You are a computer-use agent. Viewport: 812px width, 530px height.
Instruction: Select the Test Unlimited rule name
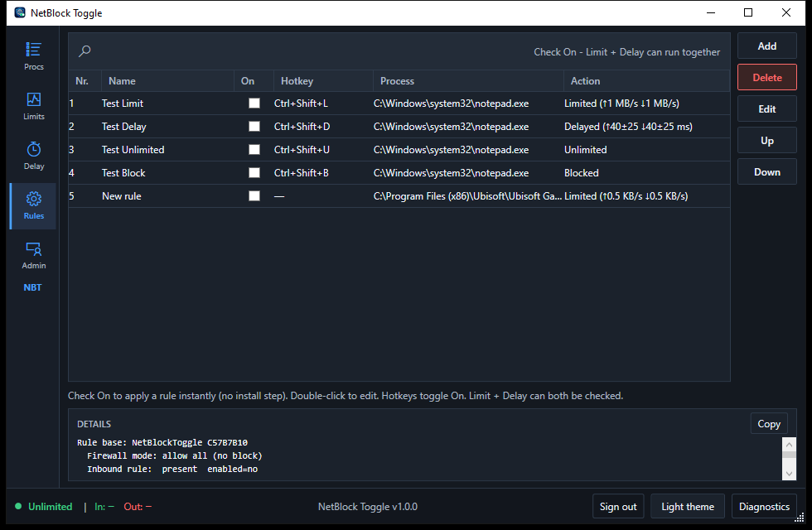click(x=133, y=150)
